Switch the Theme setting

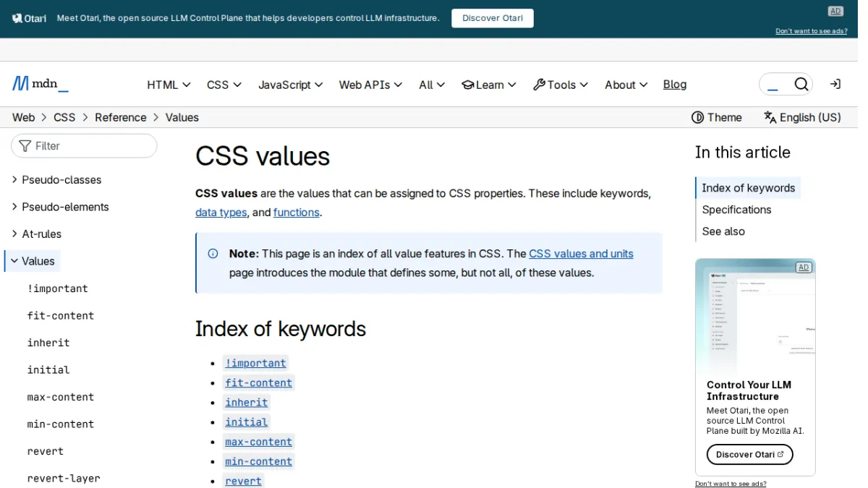point(717,117)
